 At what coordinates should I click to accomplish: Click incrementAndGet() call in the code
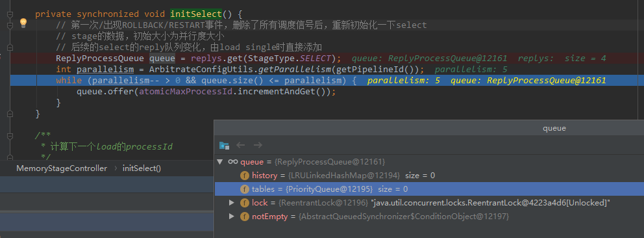pyautogui.click(x=281, y=92)
